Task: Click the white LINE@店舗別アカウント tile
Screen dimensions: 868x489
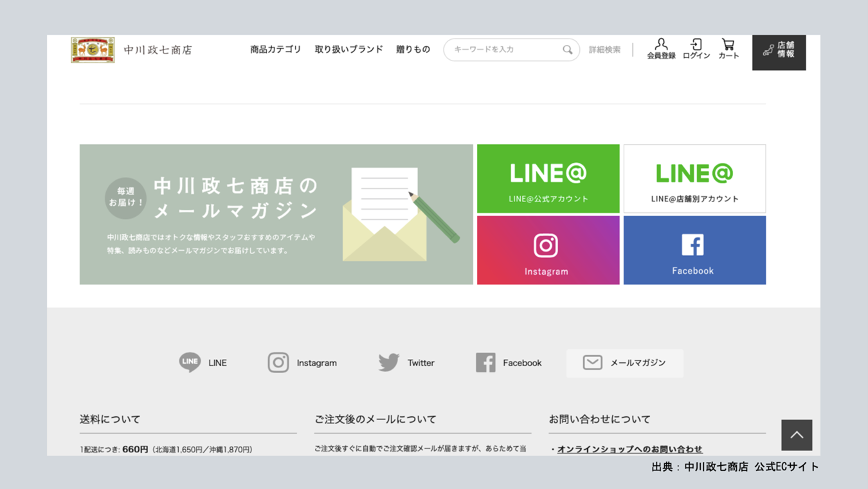Action: [694, 179]
